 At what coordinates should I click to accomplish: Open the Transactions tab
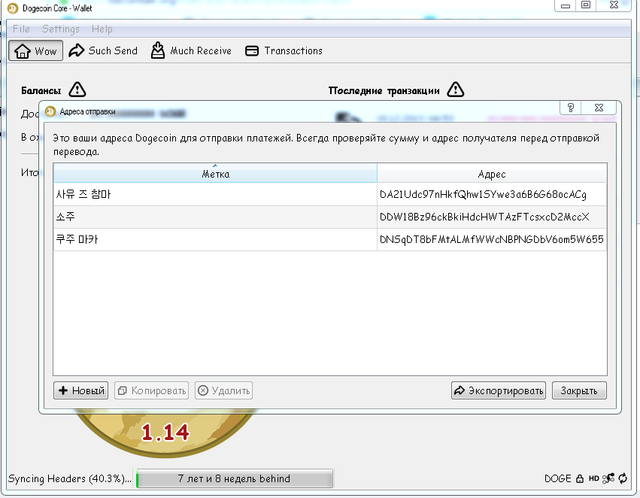click(x=284, y=51)
